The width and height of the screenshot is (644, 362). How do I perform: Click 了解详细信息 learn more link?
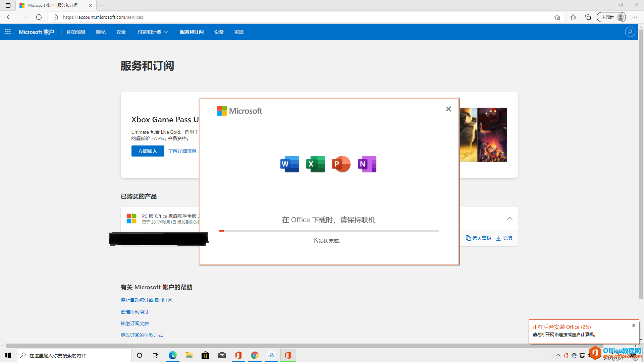[x=182, y=151]
